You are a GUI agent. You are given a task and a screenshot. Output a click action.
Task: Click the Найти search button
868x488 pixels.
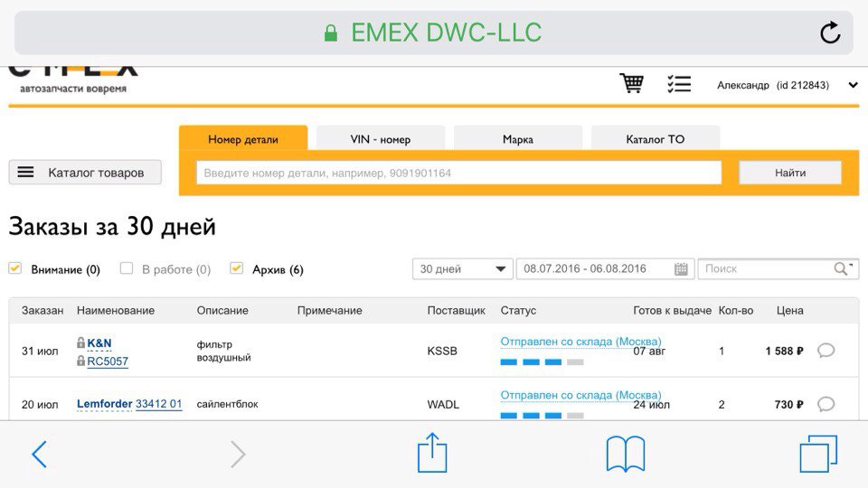click(790, 173)
